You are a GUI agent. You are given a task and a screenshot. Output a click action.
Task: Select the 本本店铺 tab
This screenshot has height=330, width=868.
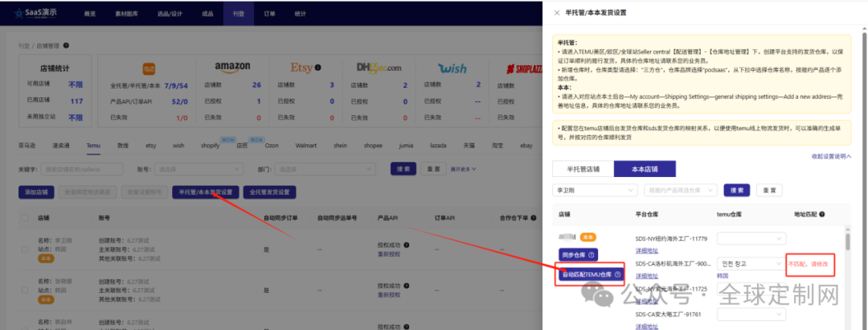[x=645, y=168]
